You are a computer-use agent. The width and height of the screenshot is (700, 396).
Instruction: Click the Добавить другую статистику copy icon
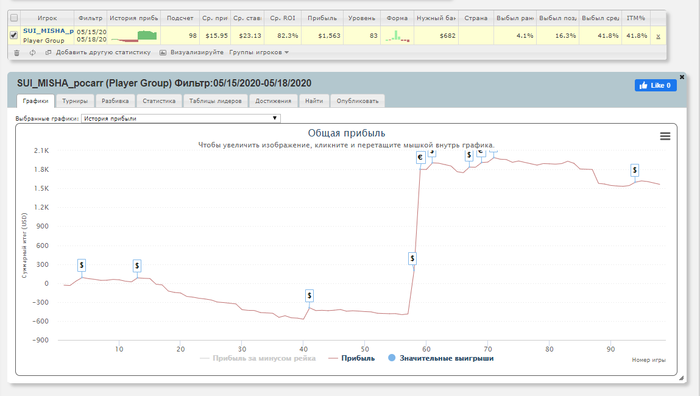pos(48,53)
